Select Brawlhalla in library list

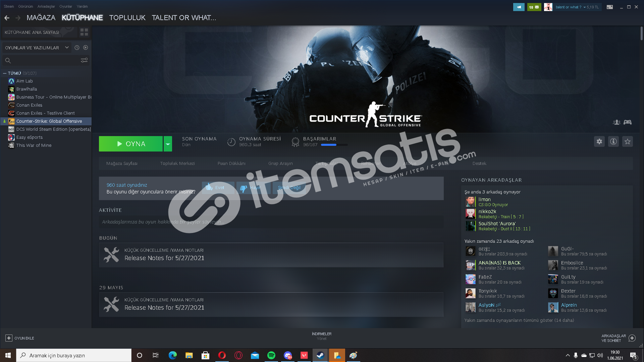(26, 89)
